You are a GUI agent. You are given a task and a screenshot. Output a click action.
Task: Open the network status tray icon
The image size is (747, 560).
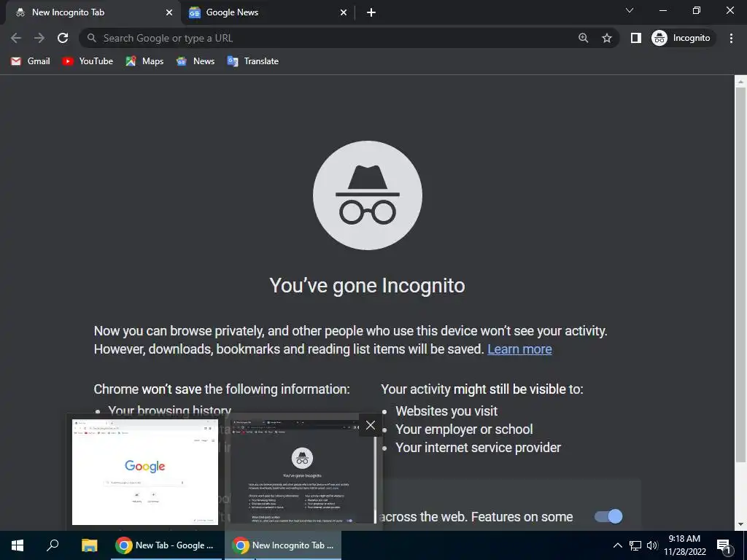(x=635, y=545)
